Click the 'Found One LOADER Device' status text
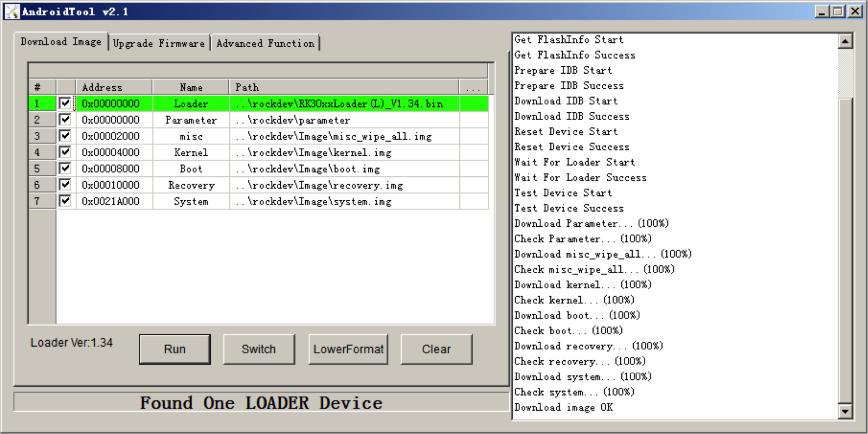The width and height of the screenshot is (868, 434). pos(261,403)
